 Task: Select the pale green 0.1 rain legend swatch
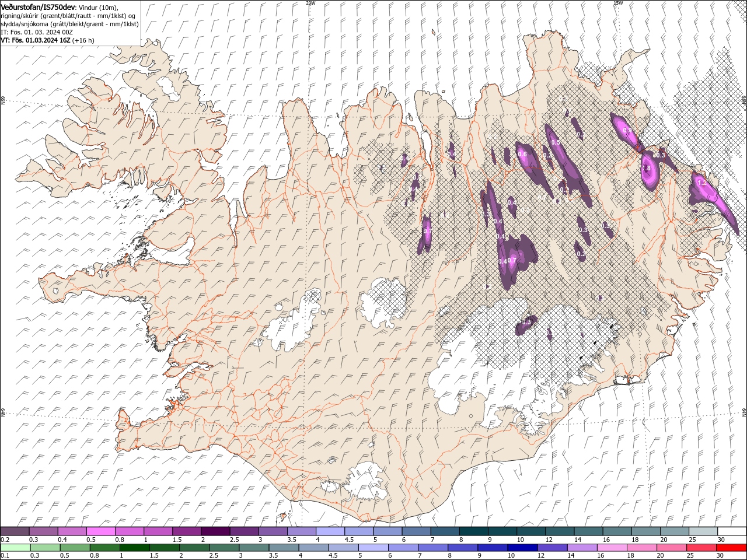[15, 548]
